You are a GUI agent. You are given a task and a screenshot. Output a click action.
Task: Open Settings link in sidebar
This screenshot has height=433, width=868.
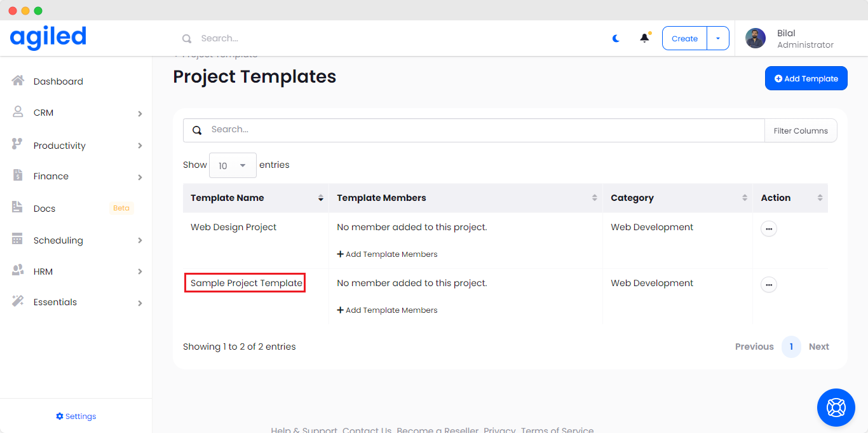coord(76,416)
